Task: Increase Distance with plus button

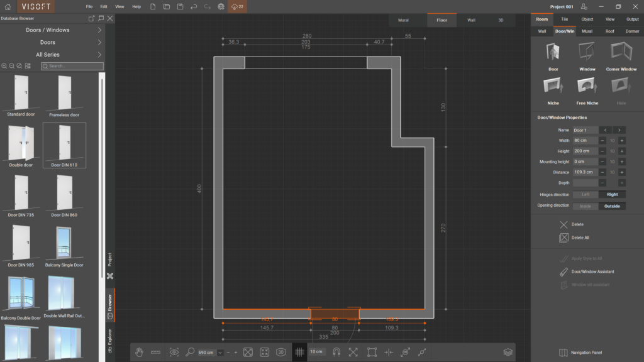Action: click(x=622, y=172)
